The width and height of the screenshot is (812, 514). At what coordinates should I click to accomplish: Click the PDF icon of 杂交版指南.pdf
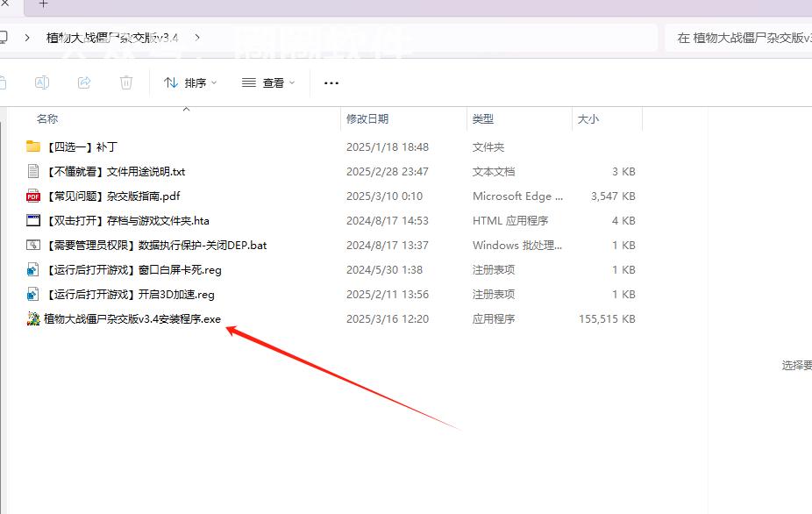point(33,196)
